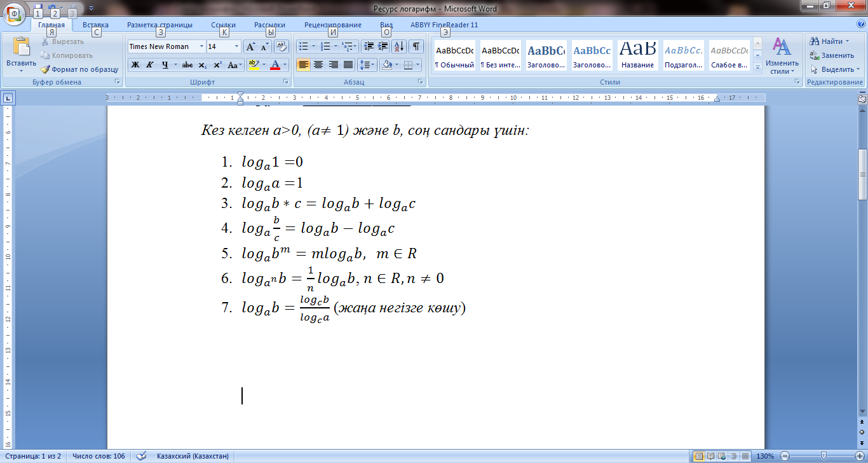Click the Replace (Заменить) command

click(x=832, y=55)
